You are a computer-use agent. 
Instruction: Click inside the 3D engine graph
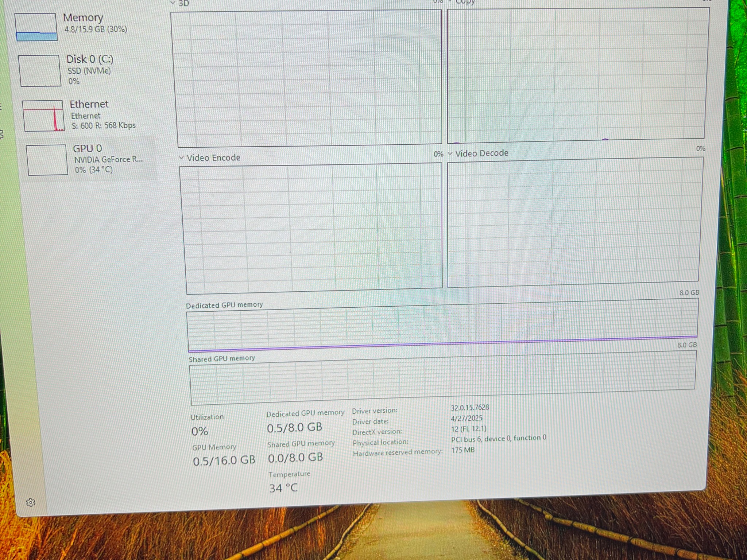pyautogui.click(x=308, y=78)
